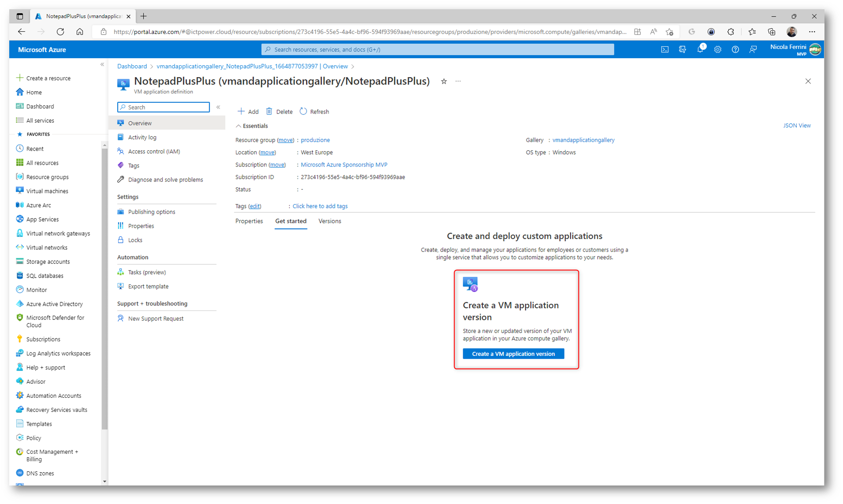Screen dimensions: 843x504
Task: Open the notifications bell
Action: click(x=700, y=50)
